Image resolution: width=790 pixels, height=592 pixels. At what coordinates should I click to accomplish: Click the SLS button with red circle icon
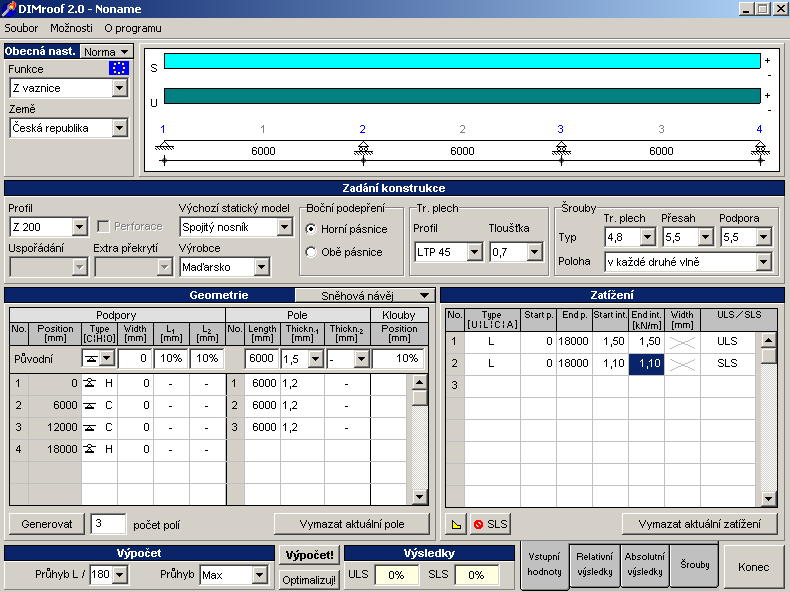490,524
